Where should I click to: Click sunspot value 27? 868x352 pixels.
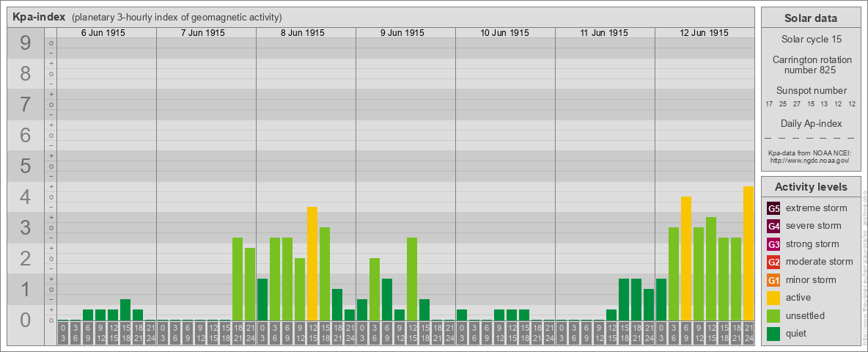[797, 104]
